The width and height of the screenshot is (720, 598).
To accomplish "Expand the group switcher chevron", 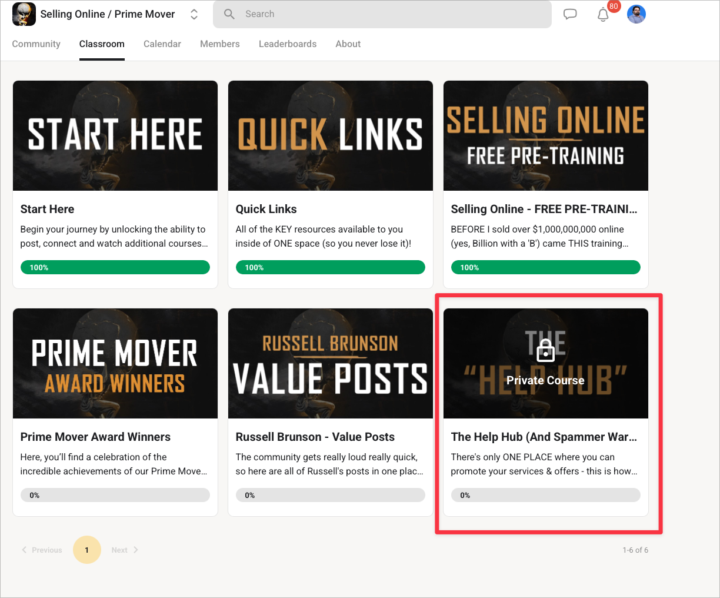I will click(194, 14).
